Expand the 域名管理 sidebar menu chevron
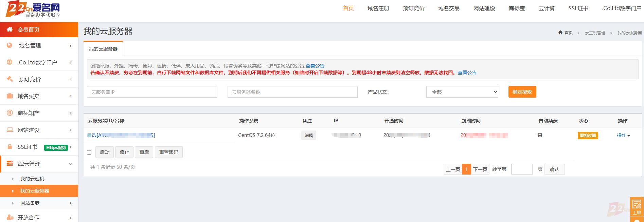Image resolution: width=644 pixels, height=222 pixels. pos(71,46)
